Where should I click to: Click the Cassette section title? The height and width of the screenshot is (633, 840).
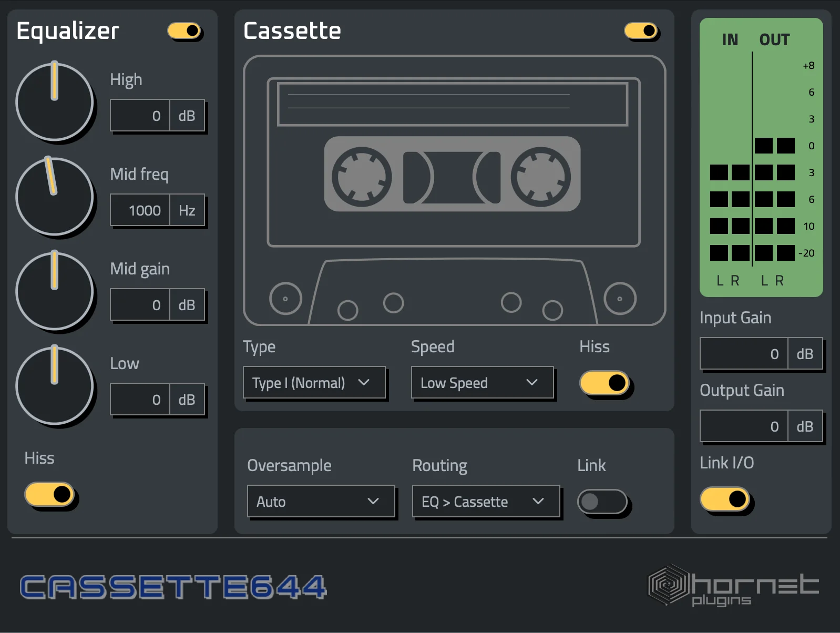(x=292, y=30)
